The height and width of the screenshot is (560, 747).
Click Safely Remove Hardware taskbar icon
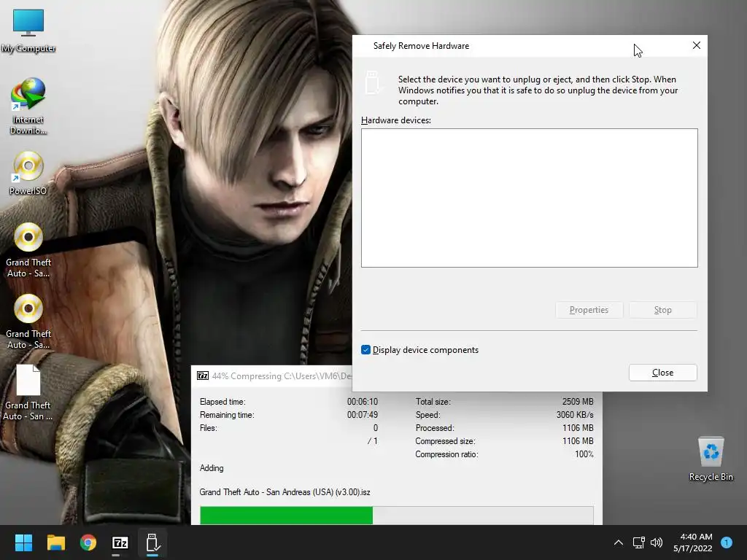tap(152, 542)
